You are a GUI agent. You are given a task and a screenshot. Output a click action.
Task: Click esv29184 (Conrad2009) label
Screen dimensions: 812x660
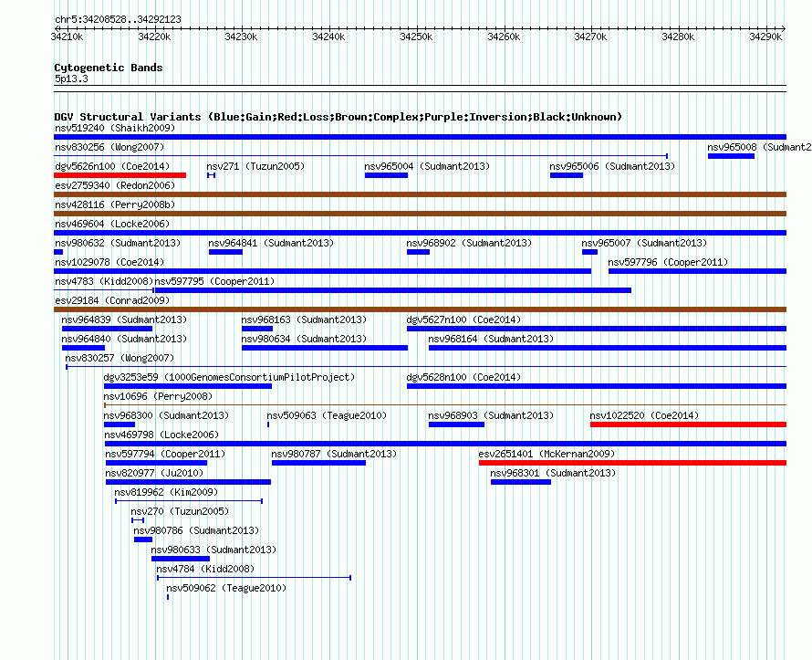pos(112,300)
